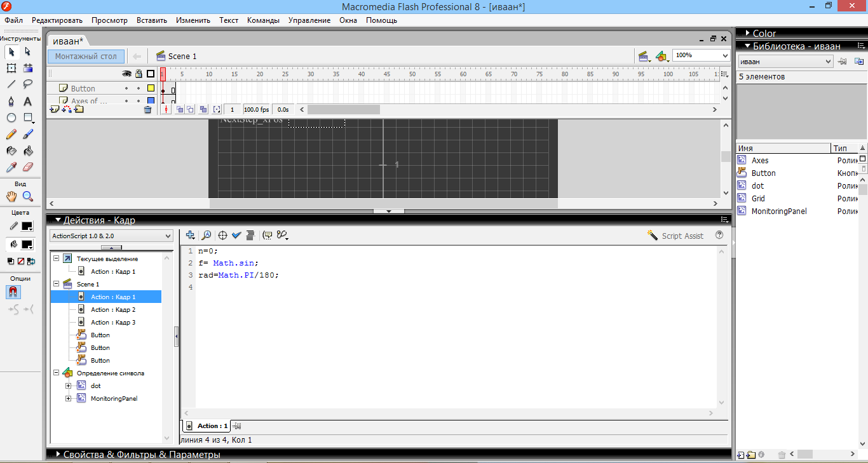
Task: Add a motion guide layer
Action: [x=67, y=109]
